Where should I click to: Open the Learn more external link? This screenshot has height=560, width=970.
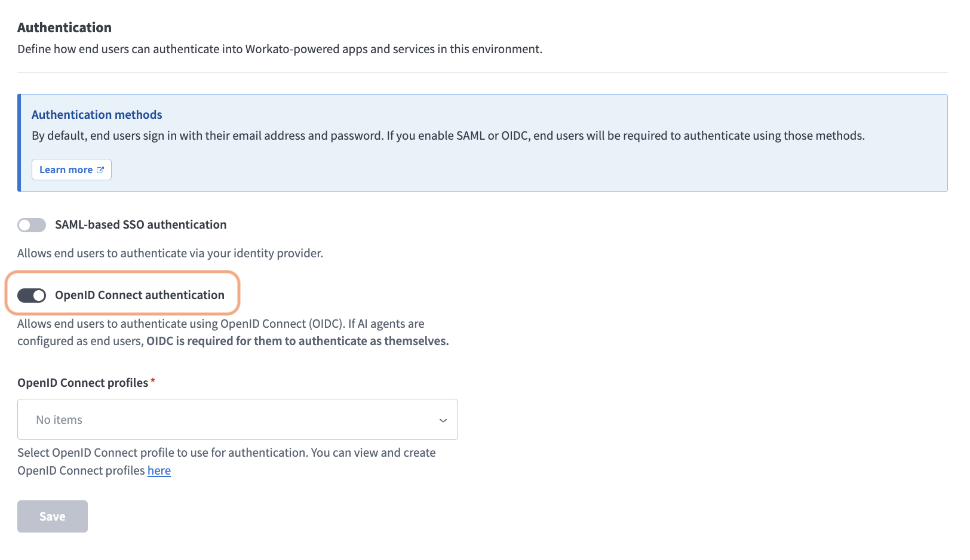(x=72, y=170)
